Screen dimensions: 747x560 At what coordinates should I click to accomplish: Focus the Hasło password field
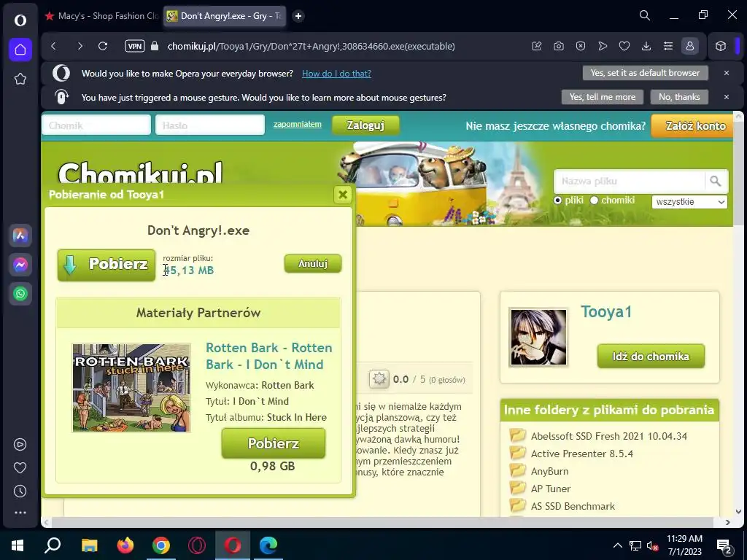click(210, 125)
